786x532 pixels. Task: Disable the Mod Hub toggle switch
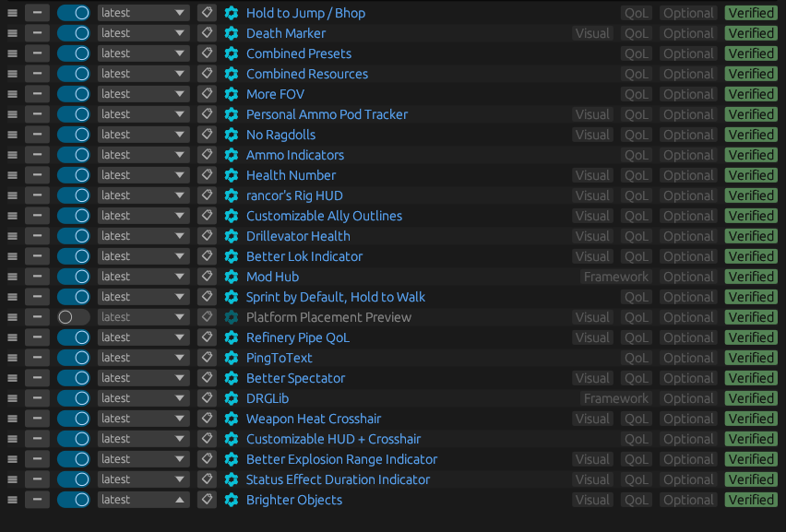point(73,277)
